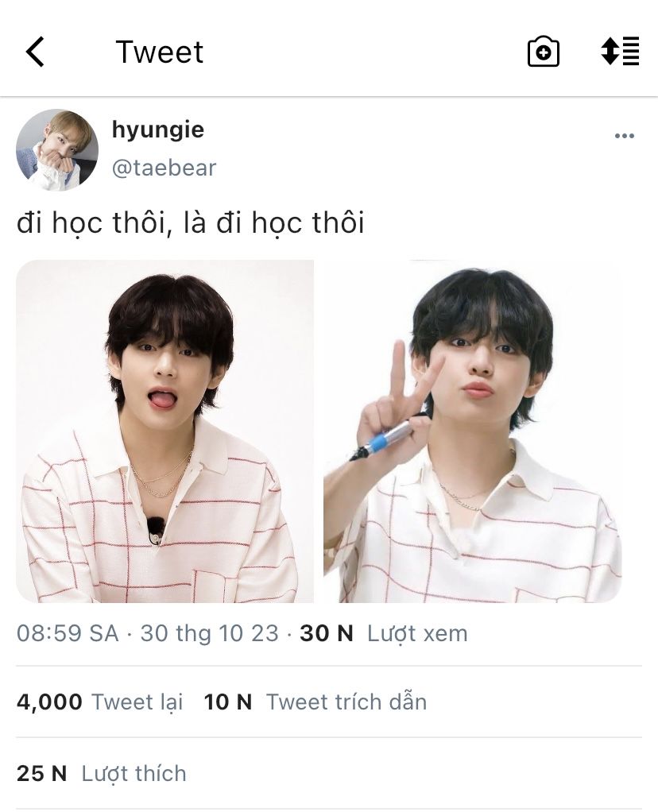This screenshot has height=812, width=658.
Task: Open the camera add-photo icon
Action: point(543,52)
